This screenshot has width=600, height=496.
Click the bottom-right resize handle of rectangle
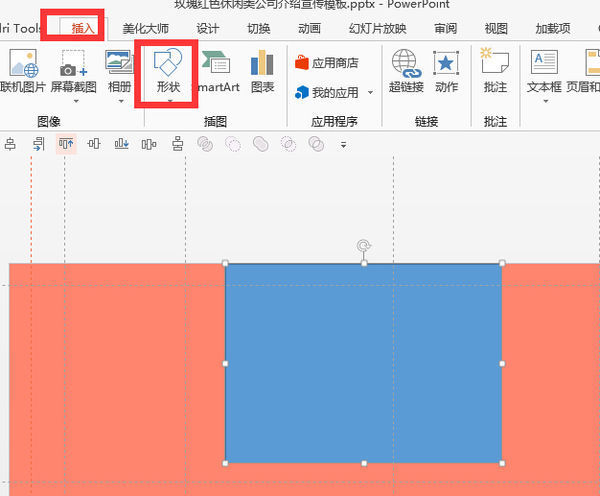coord(502,463)
